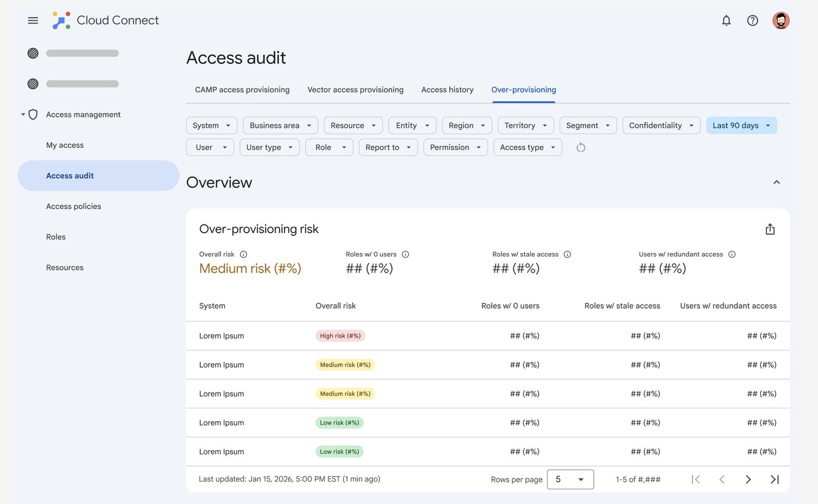Click the Medium risk (#%) overall value

coord(250,268)
